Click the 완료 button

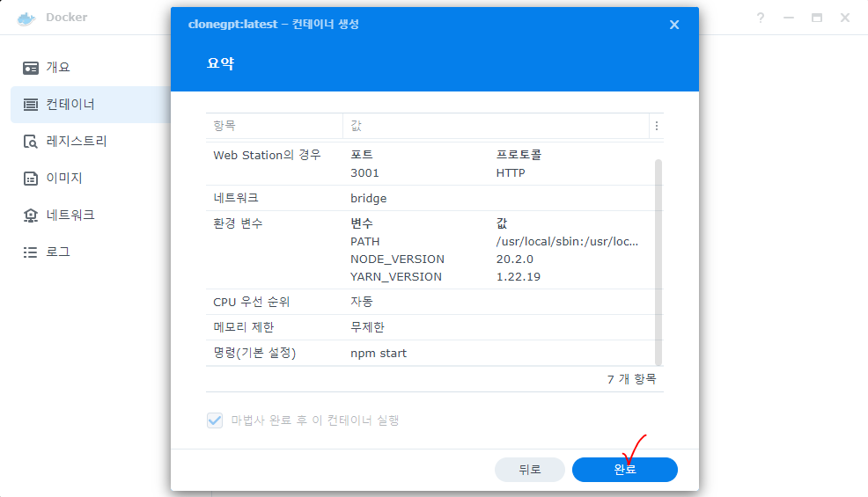click(624, 470)
